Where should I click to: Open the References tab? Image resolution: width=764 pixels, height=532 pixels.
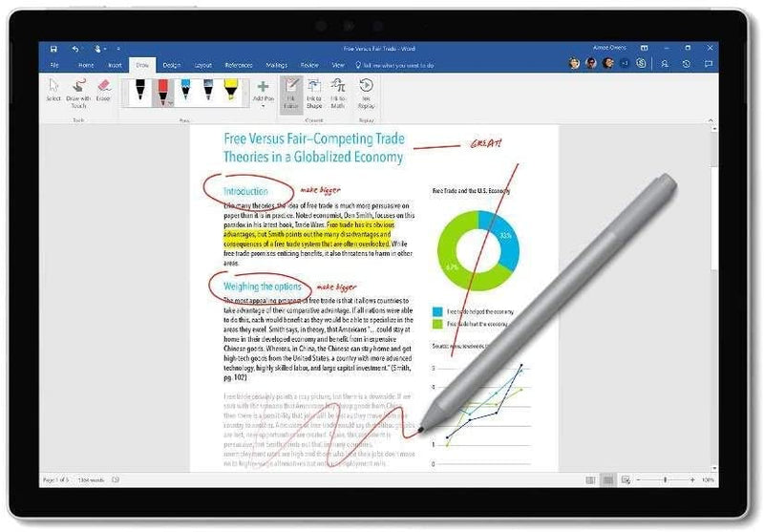238,65
